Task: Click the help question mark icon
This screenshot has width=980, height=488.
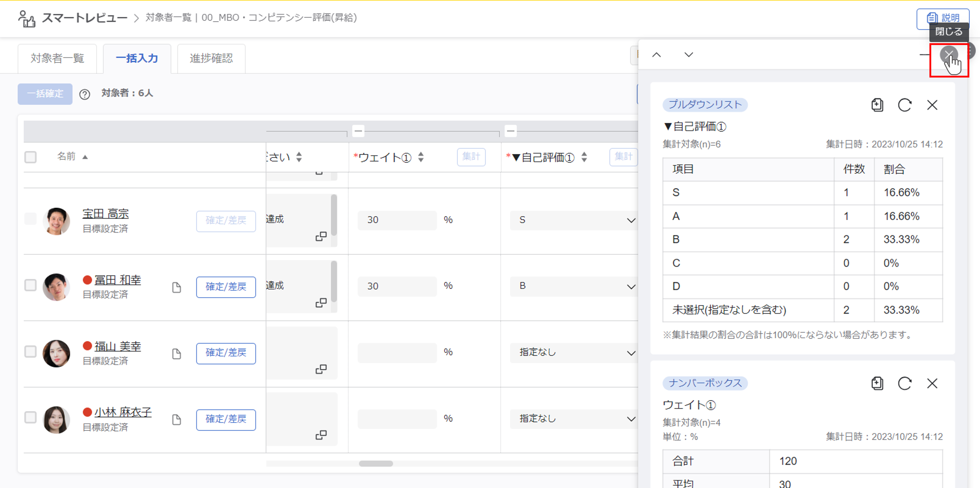Action: (84, 94)
